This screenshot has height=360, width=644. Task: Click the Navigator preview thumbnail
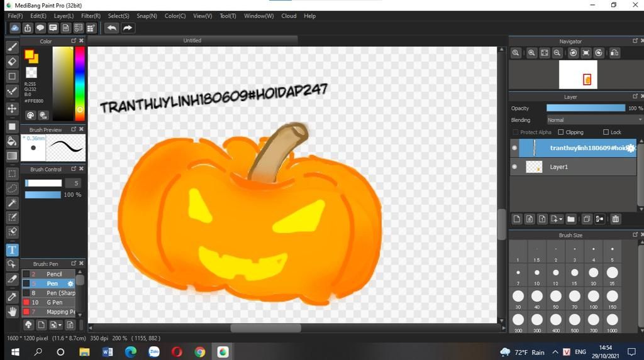click(x=578, y=75)
